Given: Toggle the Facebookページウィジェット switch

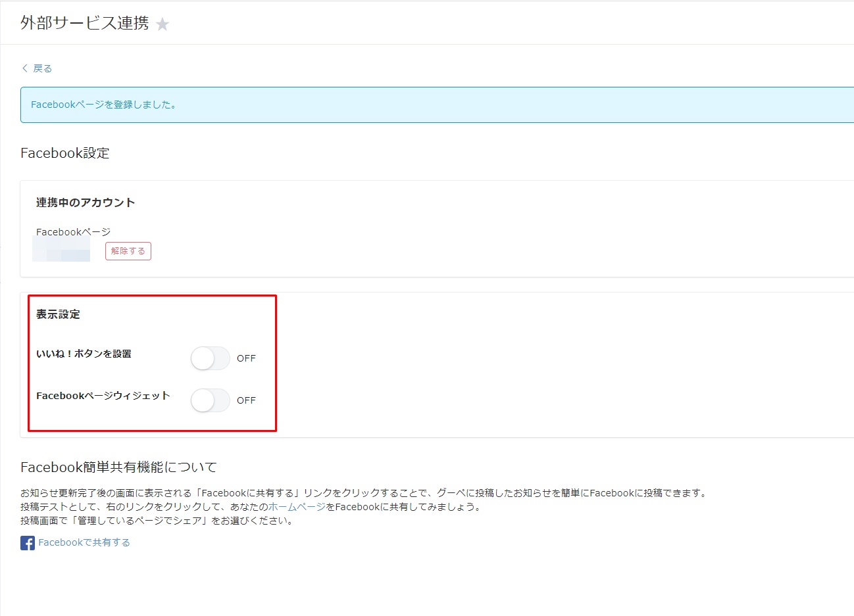Looking at the screenshot, I should [211, 400].
